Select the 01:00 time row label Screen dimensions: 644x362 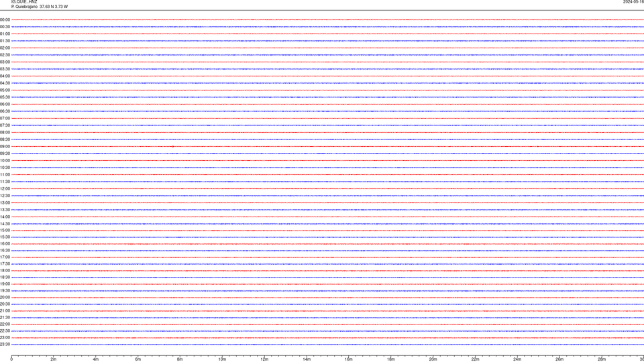[5, 34]
